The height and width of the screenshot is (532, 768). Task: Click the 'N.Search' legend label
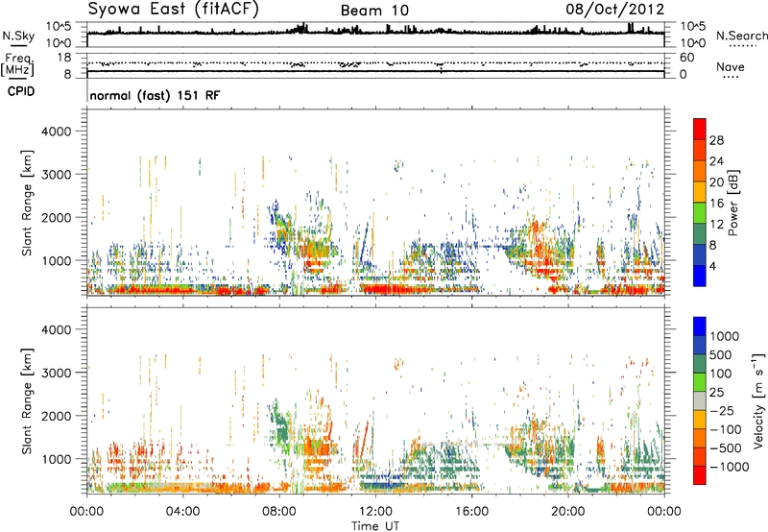(x=742, y=36)
